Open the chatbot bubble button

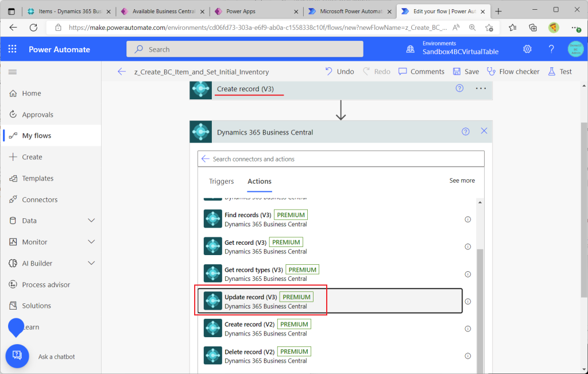coord(17,356)
